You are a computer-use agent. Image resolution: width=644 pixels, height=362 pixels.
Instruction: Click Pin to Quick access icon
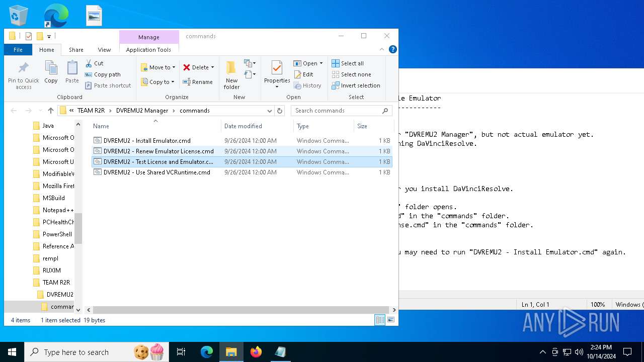click(24, 75)
